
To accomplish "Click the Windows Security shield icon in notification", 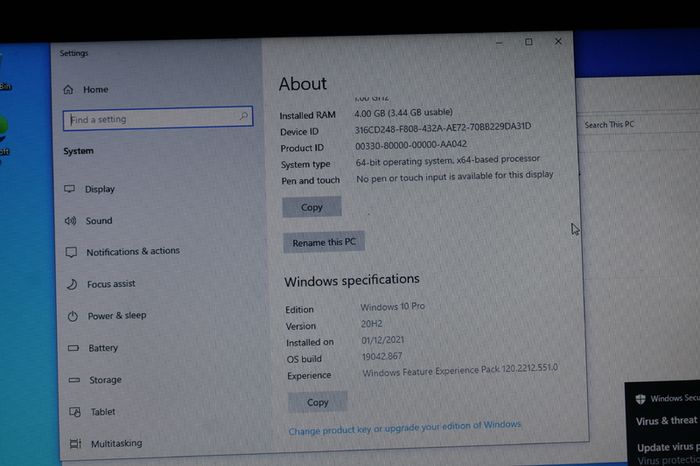I will click(x=640, y=399).
